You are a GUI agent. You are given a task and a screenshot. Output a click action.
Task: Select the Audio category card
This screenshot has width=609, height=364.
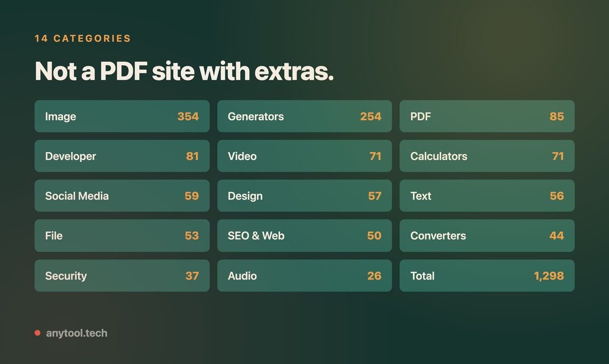[x=304, y=275]
